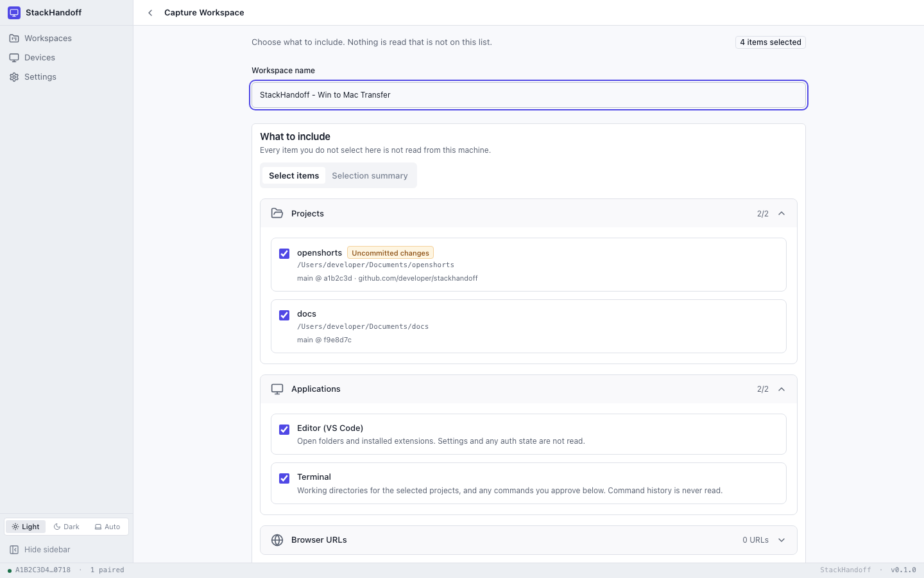
Task: Switch theme to Auto
Action: pos(107,527)
